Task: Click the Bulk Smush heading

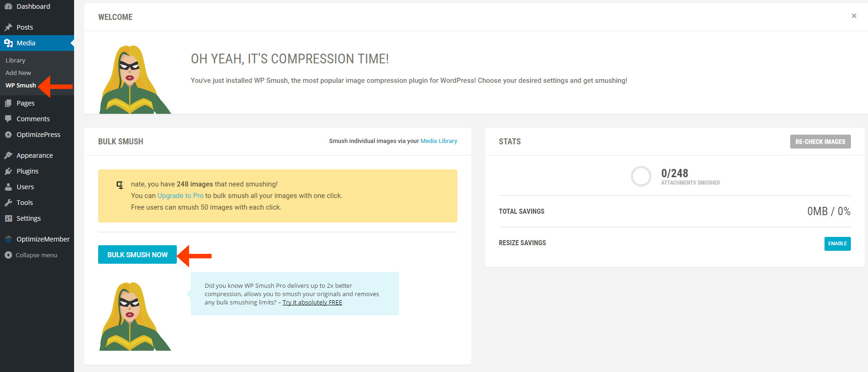Action: 121,142
